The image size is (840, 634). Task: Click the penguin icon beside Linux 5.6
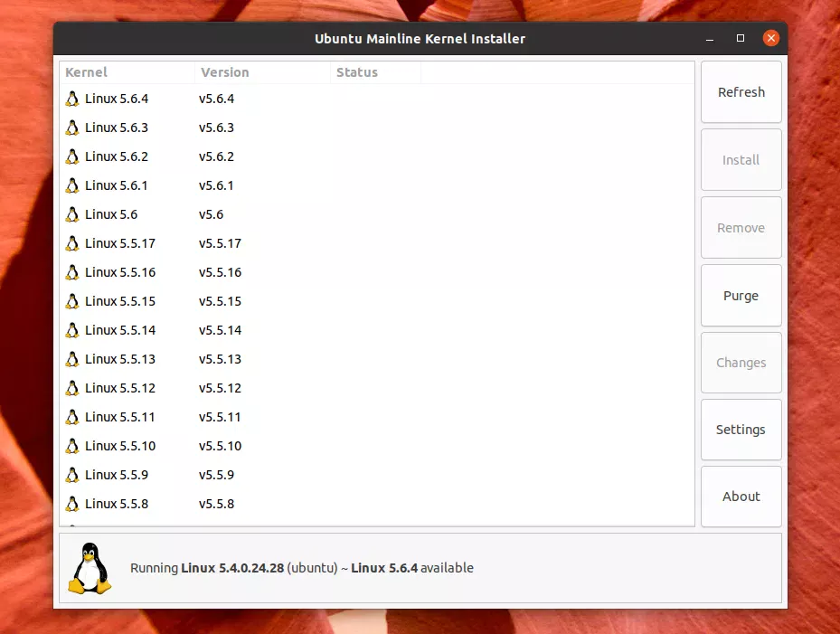point(72,214)
